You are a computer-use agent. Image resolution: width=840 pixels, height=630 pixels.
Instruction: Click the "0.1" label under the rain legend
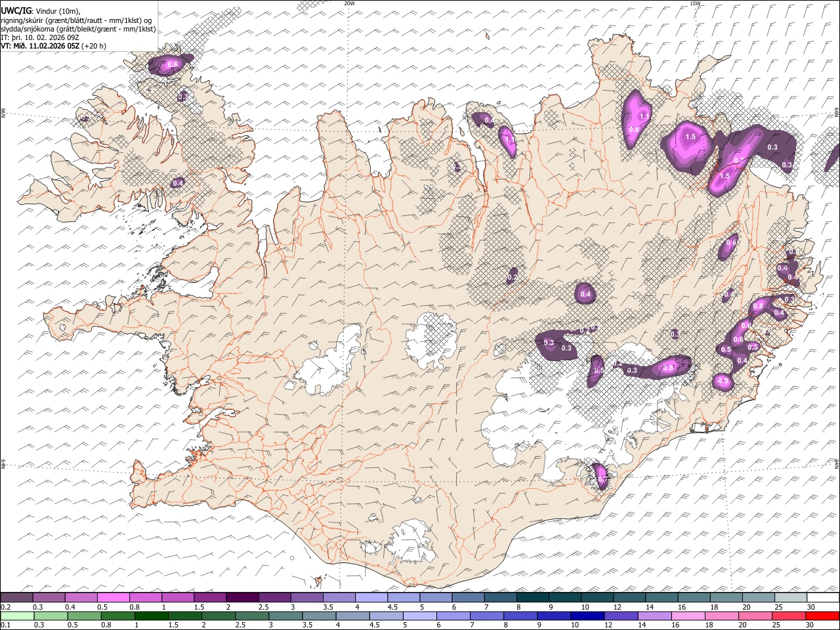point(5,625)
